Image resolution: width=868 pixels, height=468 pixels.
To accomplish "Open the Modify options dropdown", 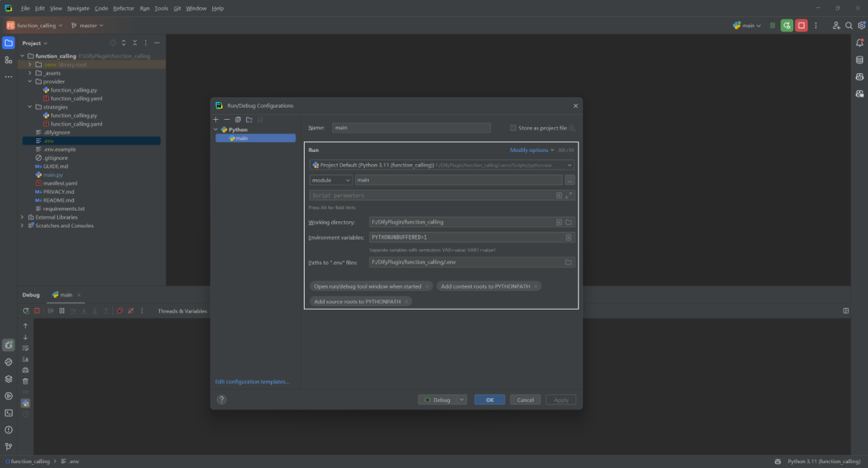I will tap(531, 150).
